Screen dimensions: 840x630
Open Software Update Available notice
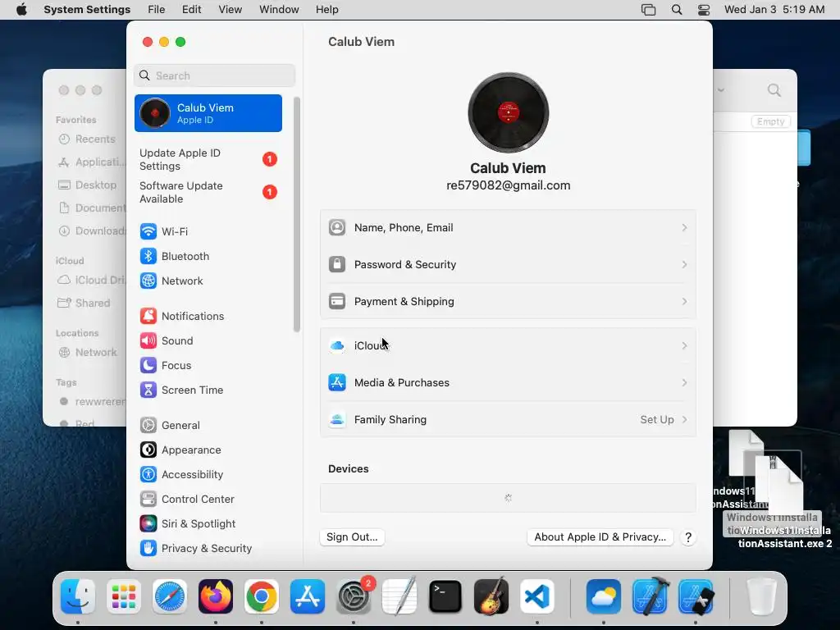(x=208, y=192)
